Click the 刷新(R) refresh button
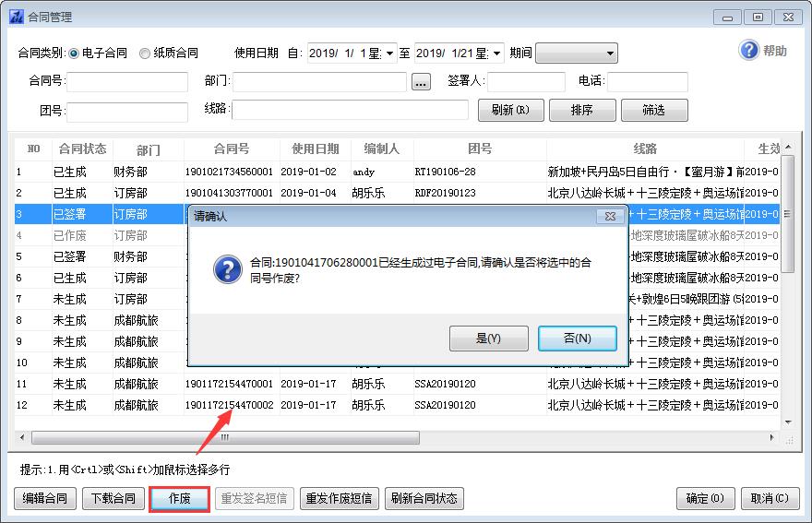This screenshot has width=812, height=523. (510, 110)
